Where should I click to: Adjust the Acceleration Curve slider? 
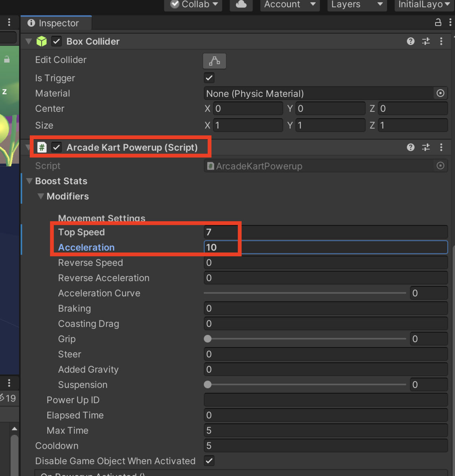click(x=305, y=293)
